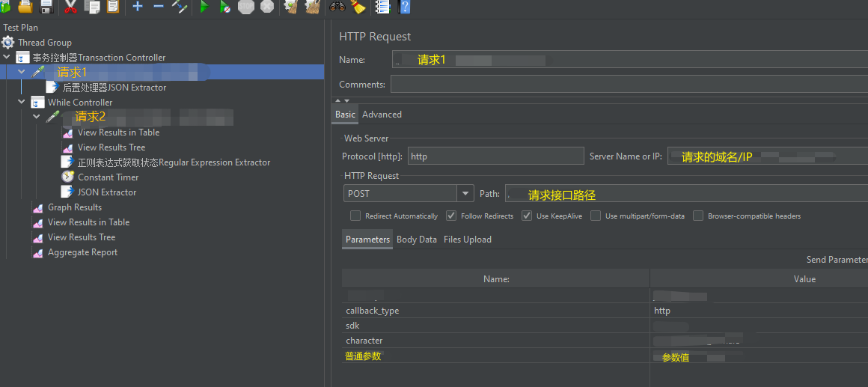Enable Use multipart/form-data checkbox
The height and width of the screenshot is (387, 868).
coord(596,216)
